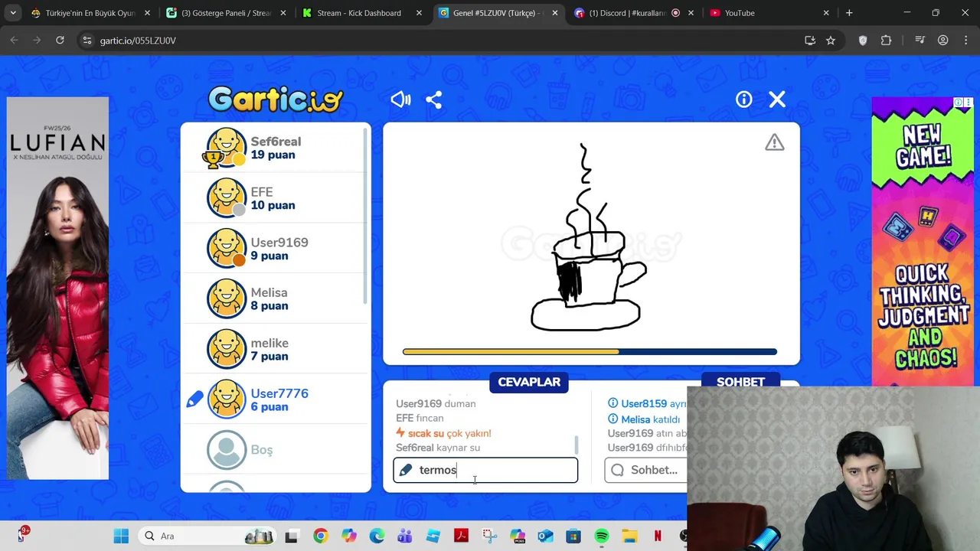Select the SOHBET panel header
The width and height of the screenshot is (980, 551).
740,381
